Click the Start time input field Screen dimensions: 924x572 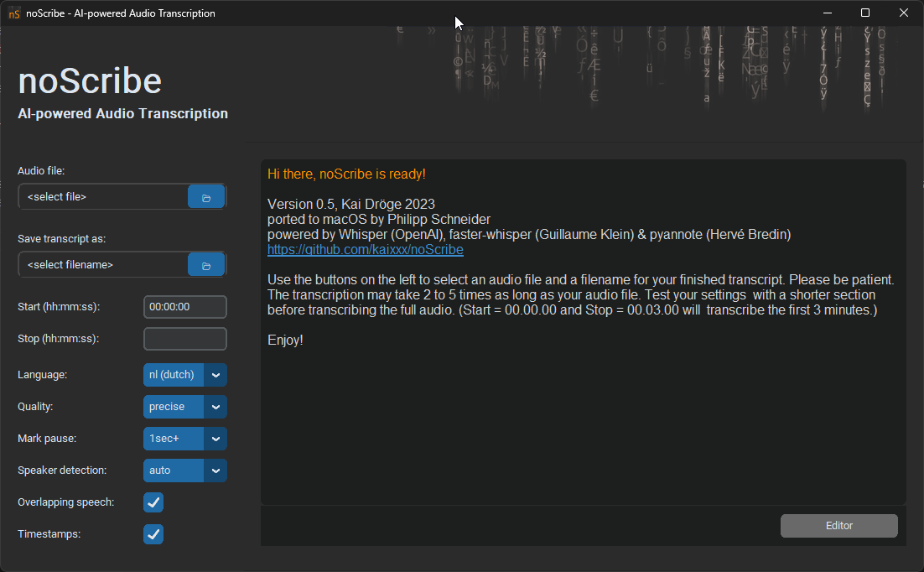click(184, 307)
